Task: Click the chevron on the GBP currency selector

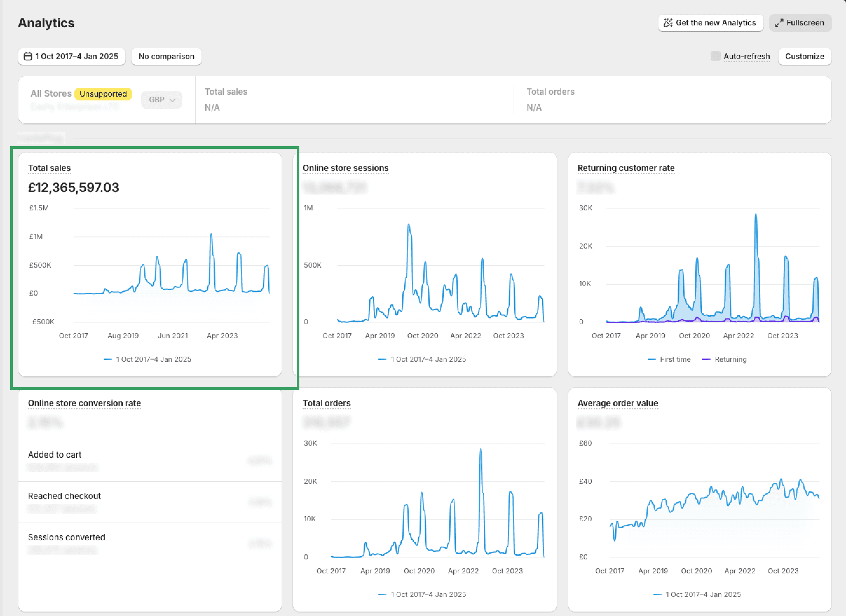Action: (x=172, y=100)
